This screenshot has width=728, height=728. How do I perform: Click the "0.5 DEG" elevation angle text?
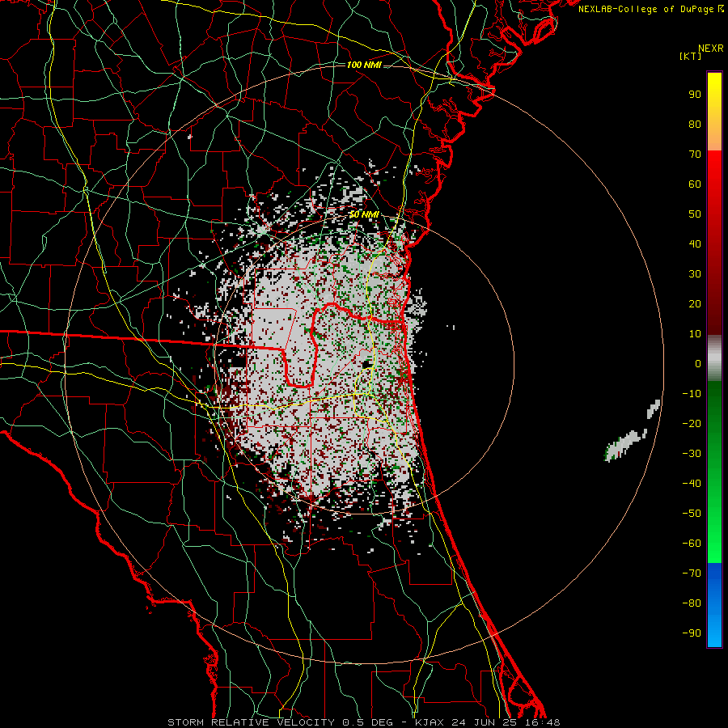click(367, 722)
